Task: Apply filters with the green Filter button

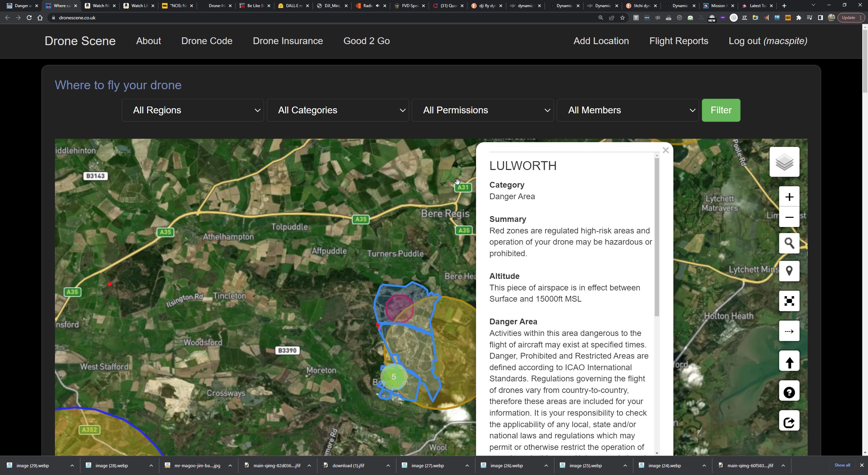Action: click(x=721, y=110)
